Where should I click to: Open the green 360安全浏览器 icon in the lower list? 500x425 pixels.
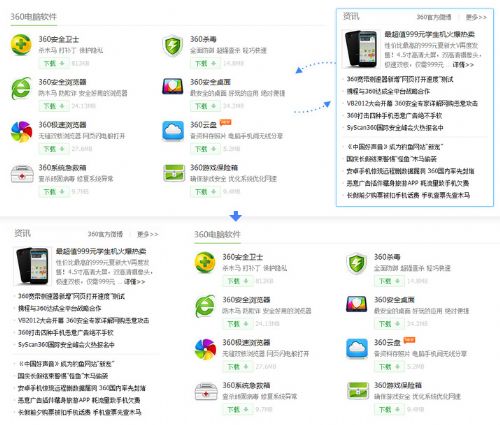pos(205,306)
